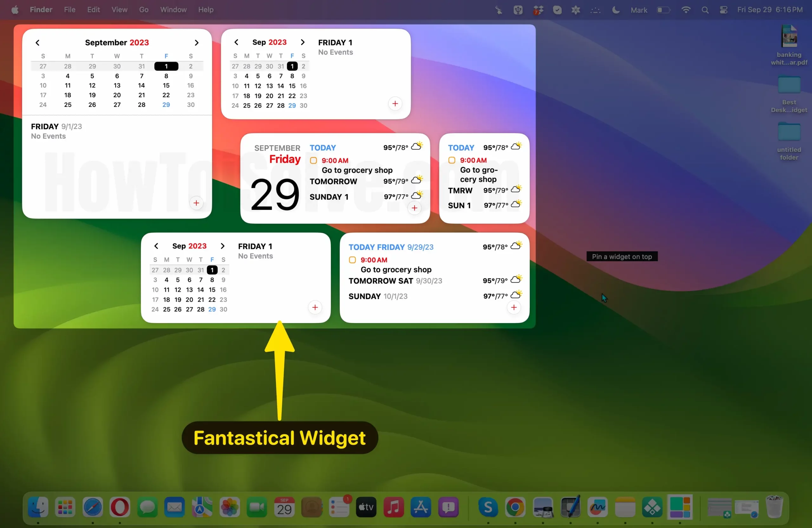Open Reminders from Dock

tap(339, 507)
